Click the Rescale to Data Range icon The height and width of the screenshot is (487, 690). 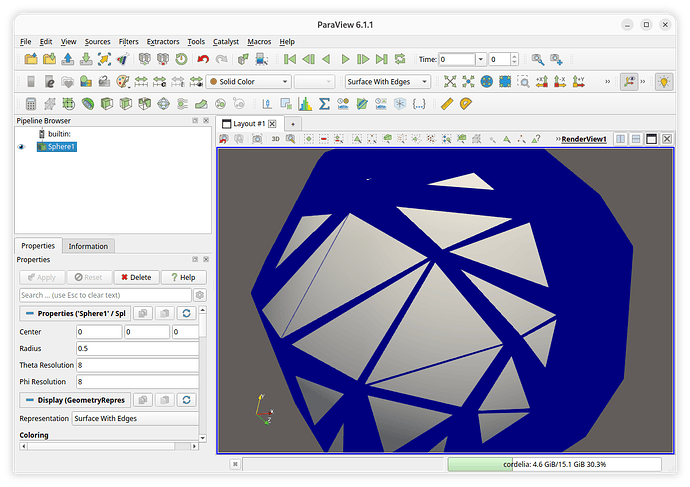pos(141,81)
